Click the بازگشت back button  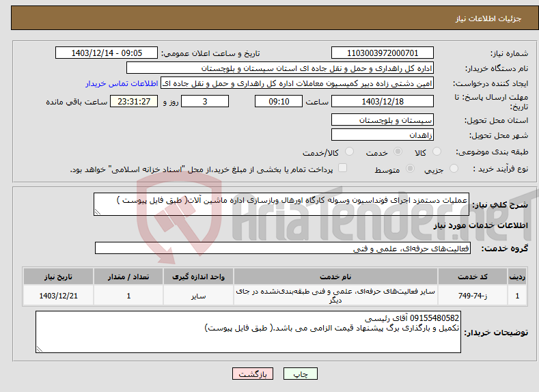coord(253,374)
